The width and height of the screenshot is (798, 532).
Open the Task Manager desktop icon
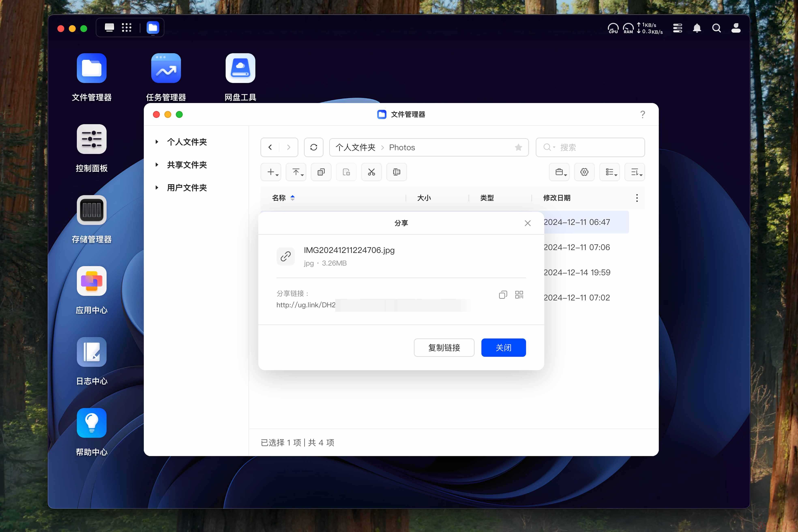[x=166, y=68]
